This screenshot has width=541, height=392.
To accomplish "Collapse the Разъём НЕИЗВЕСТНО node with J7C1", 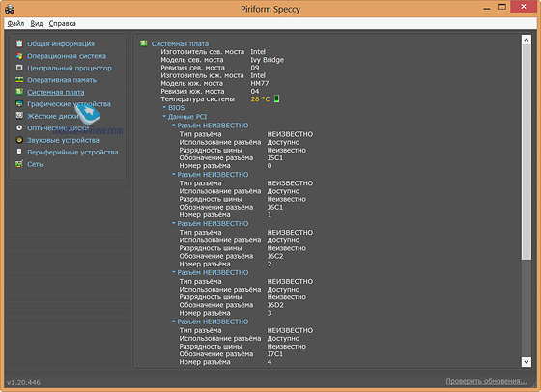I will (174, 322).
